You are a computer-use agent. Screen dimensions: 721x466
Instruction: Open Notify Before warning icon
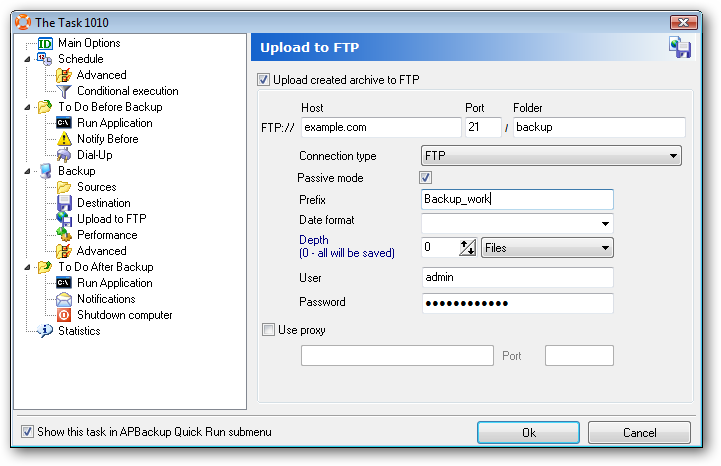coord(64,139)
